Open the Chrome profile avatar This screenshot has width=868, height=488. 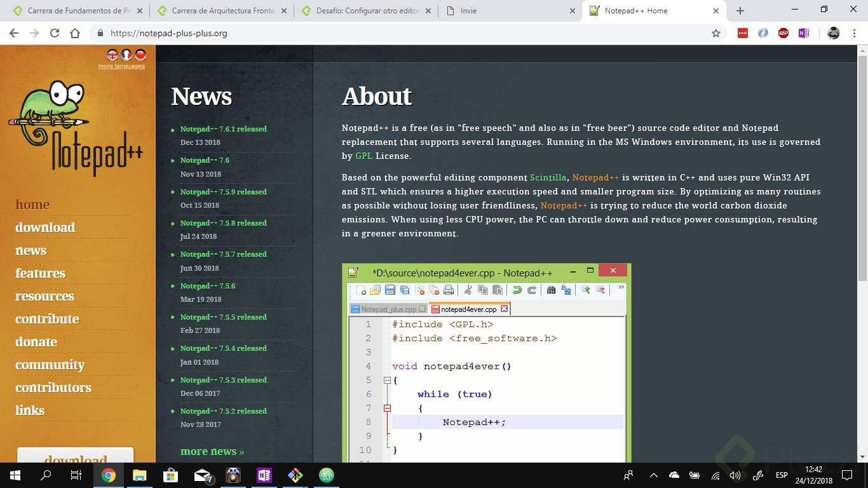(x=834, y=33)
